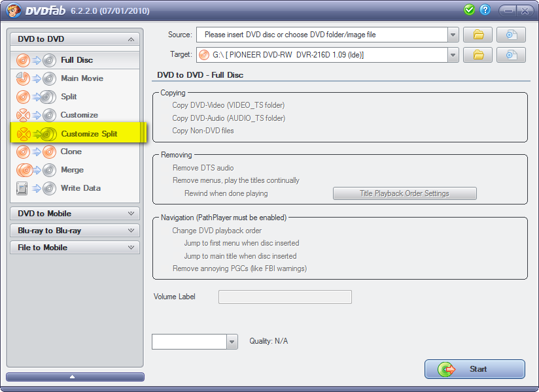This screenshot has height=392, width=539.
Task: Expand the File to Mobile section
Action: (75, 248)
